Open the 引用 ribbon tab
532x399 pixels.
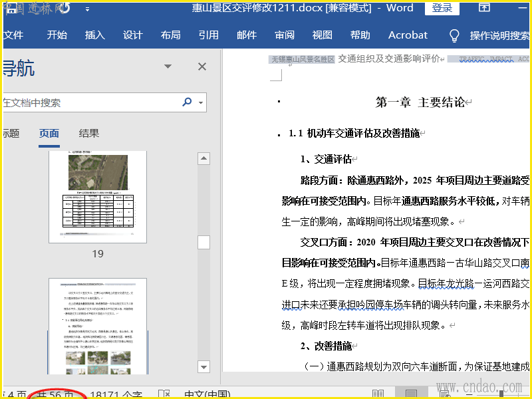(208, 35)
